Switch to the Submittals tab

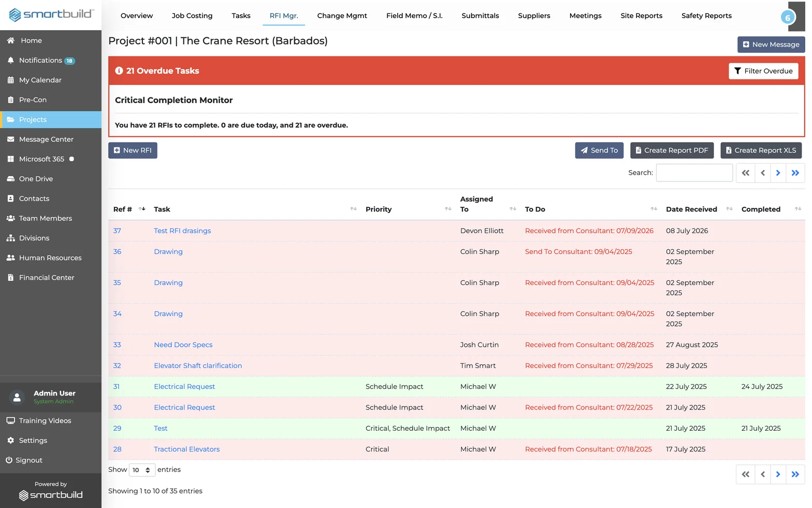[x=480, y=16]
